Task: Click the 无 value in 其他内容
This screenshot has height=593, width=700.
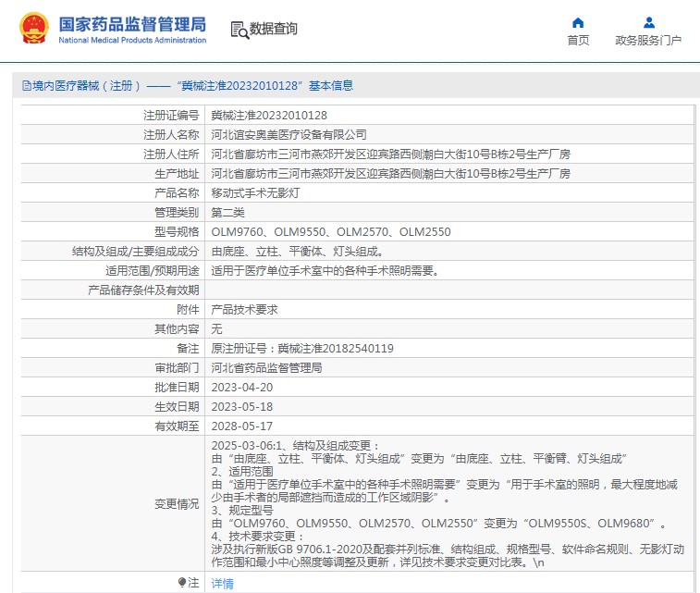Action: [216, 329]
